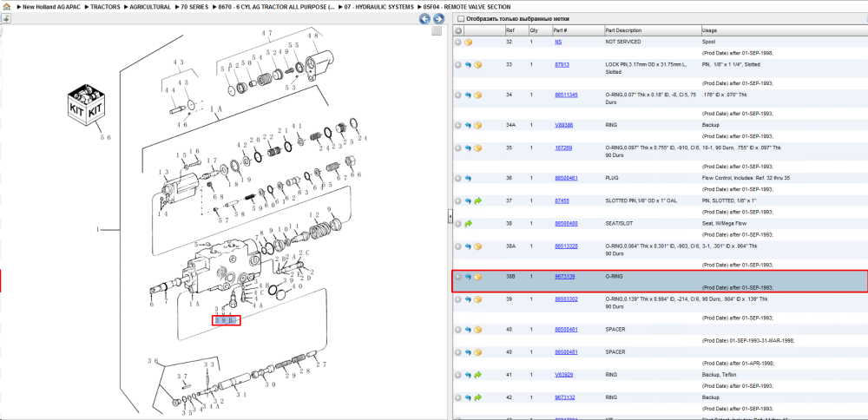This screenshot has height=420, width=868.
Task: Click green arrow icon for Ref 37
Action: (477, 201)
